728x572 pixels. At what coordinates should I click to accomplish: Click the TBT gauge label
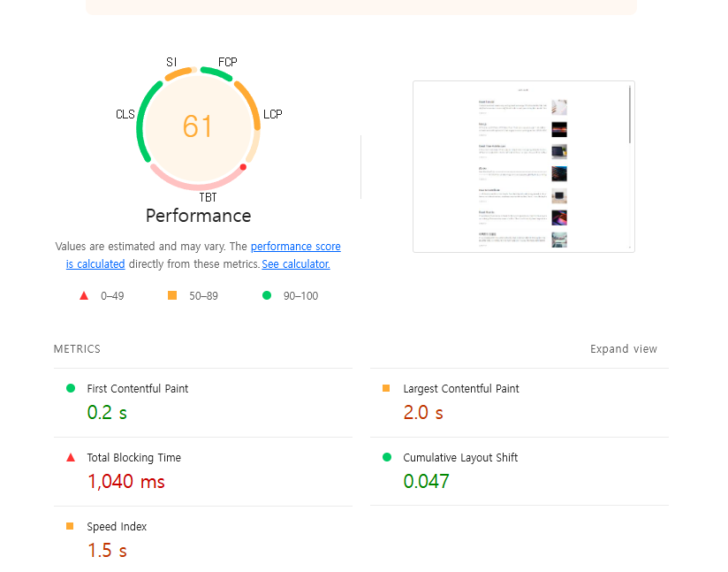[208, 197]
